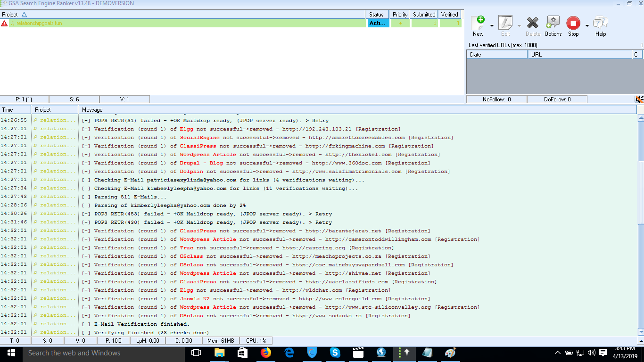Click the 'CPU: 1%' status bar entry

tap(256, 341)
